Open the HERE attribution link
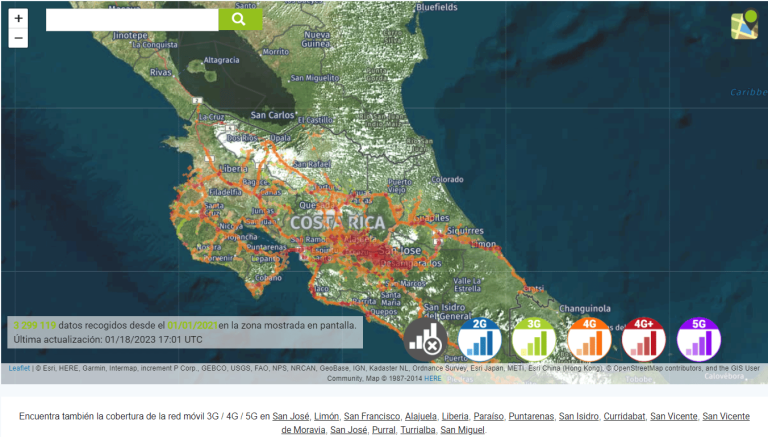The height and width of the screenshot is (437, 768). (432, 378)
